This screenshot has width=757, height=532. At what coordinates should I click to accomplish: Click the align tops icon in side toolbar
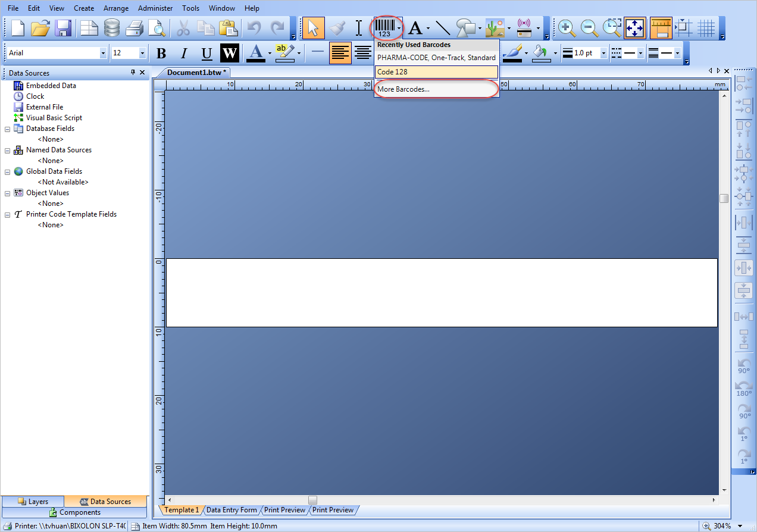[744, 129]
